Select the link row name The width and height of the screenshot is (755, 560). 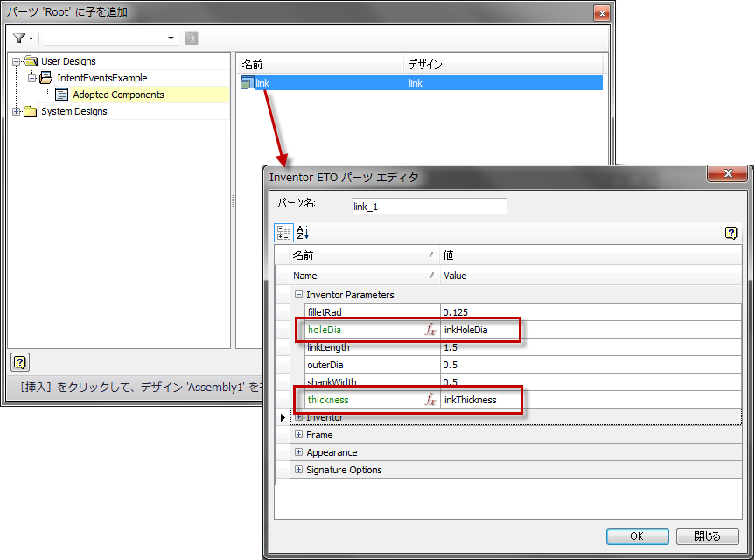[262, 83]
